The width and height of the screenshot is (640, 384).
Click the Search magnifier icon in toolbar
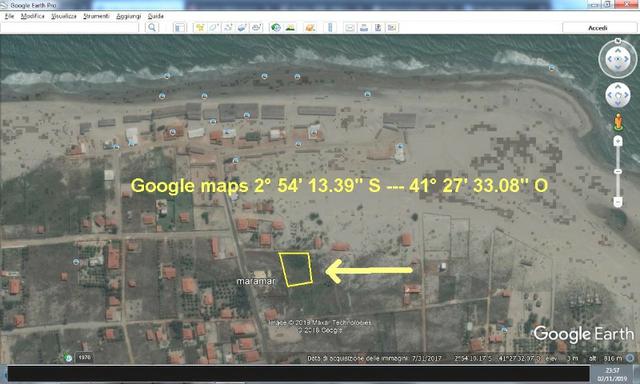(152, 27)
